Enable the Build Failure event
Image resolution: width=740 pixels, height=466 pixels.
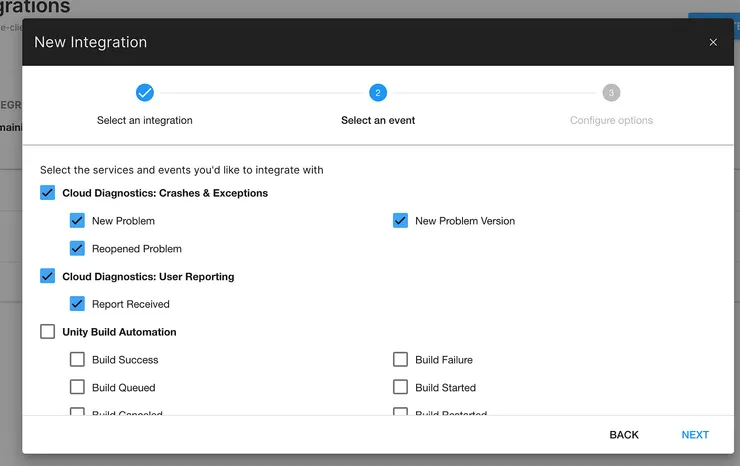[401, 360]
